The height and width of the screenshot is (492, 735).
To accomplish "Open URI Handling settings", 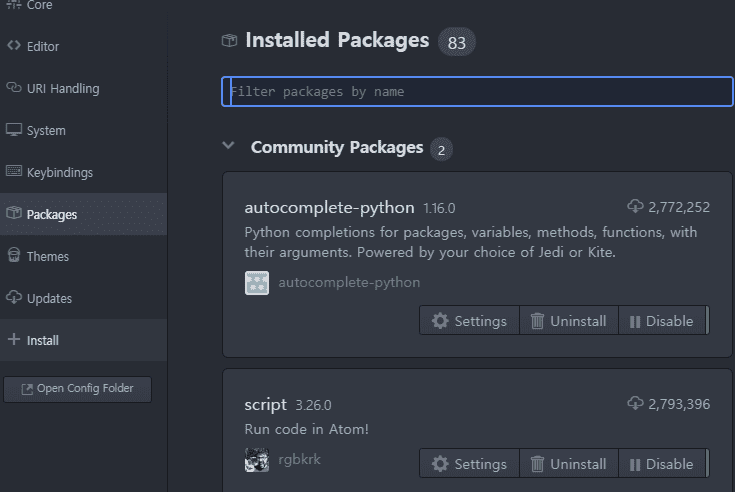I will tap(62, 88).
